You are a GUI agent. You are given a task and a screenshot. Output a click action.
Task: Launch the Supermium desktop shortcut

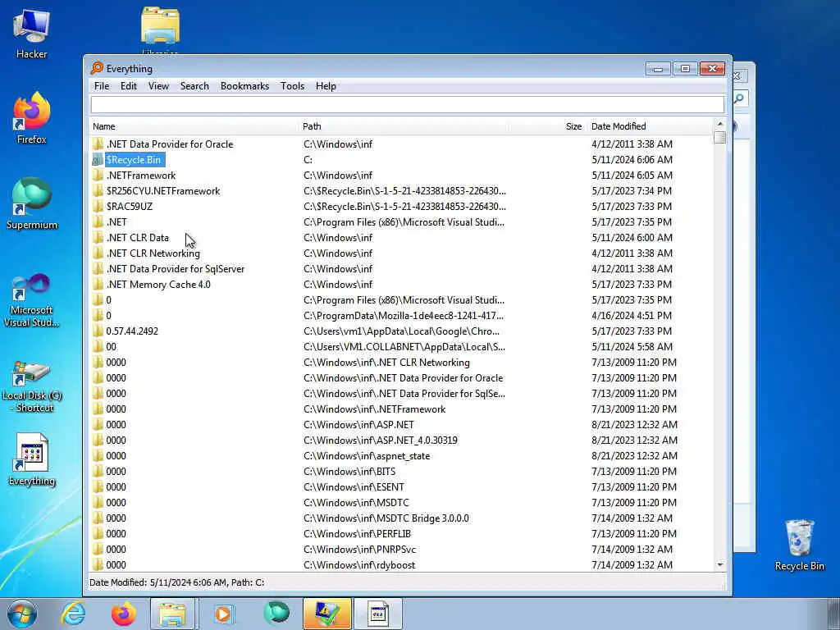31,203
